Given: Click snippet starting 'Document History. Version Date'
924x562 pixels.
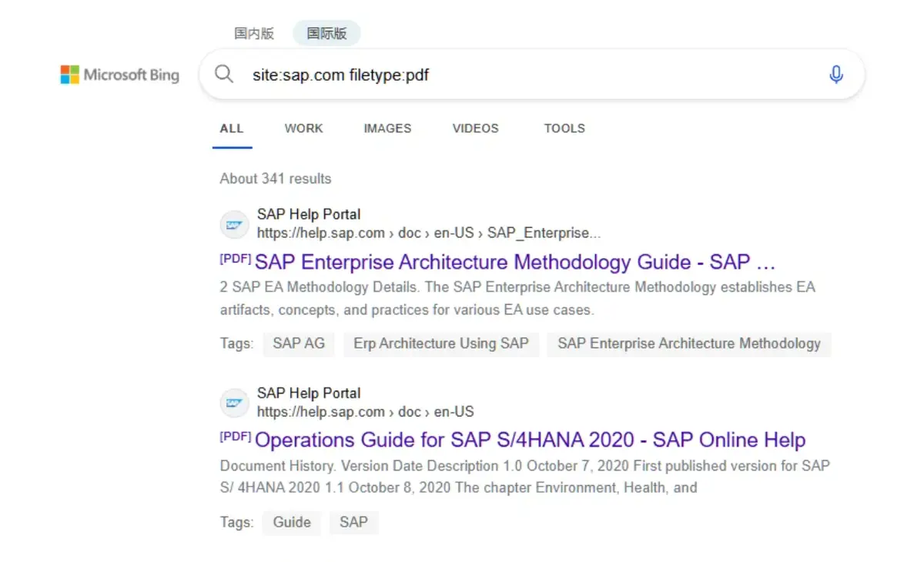Looking at the screenshot, I should [525, 477].
